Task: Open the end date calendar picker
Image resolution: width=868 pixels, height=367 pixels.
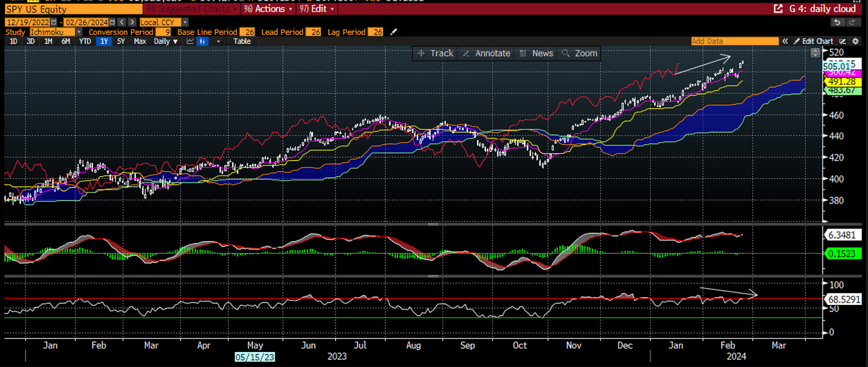Action: tap(112, 22)
